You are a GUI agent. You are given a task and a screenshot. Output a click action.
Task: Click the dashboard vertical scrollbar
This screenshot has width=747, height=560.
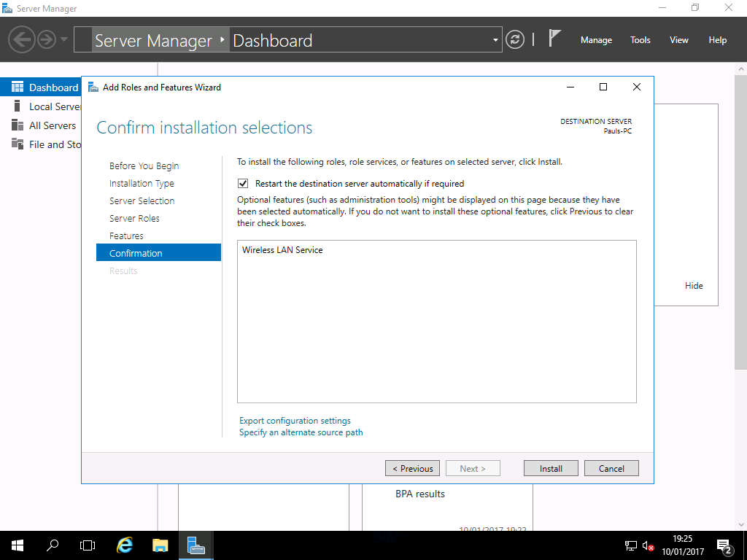(740, 222)
